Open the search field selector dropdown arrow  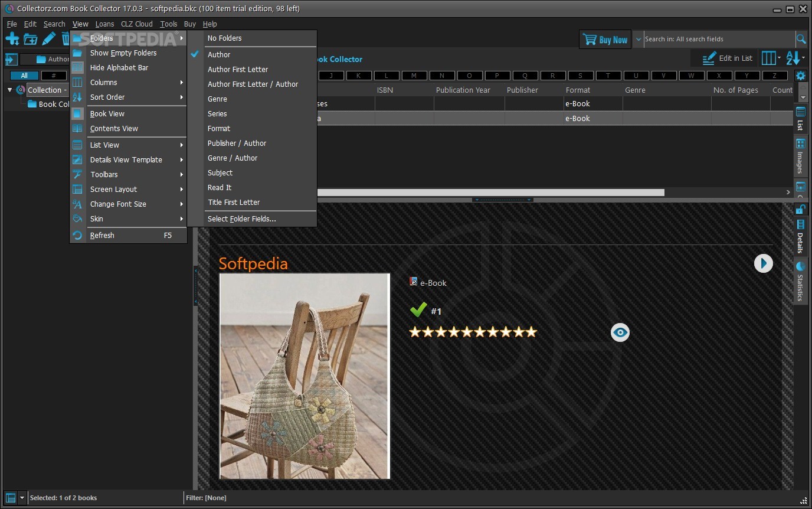click(x=638, y=39)
